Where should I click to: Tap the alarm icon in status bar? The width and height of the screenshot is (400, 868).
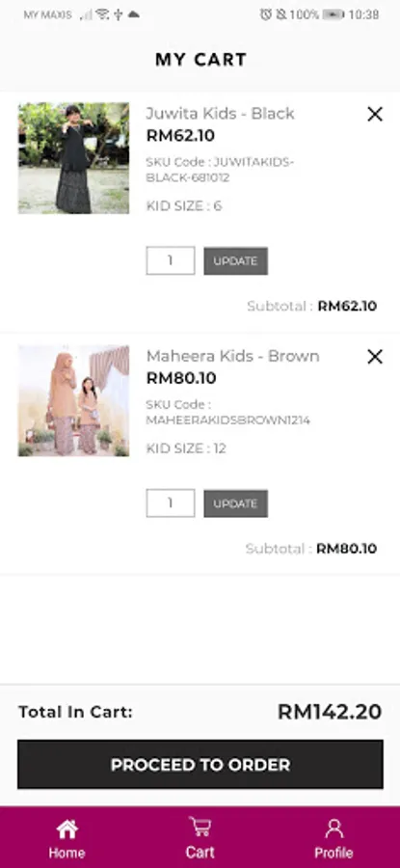pos(266,14)
